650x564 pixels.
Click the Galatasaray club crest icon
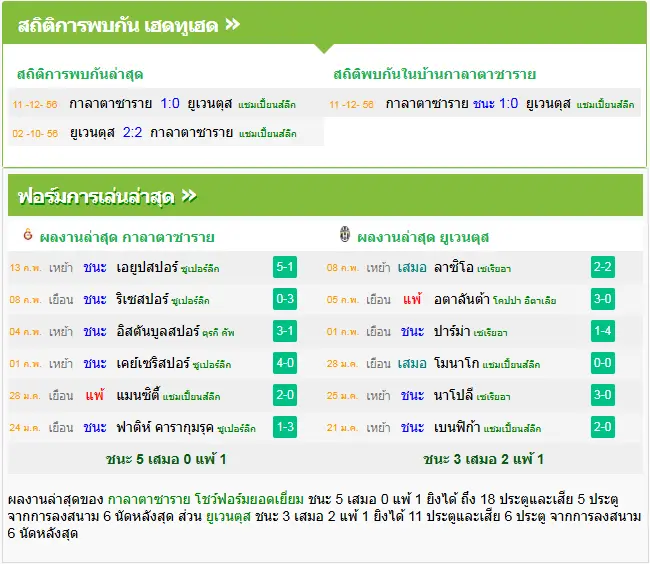[28, 235]
